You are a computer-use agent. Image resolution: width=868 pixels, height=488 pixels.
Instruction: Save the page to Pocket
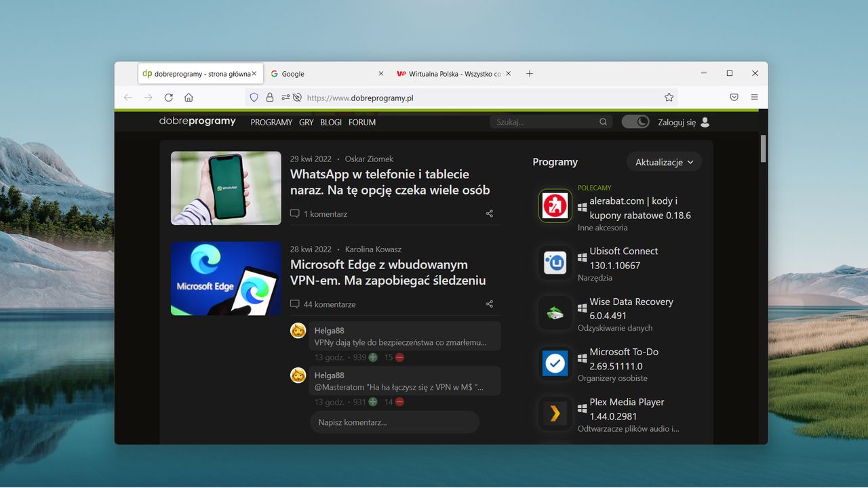coord(734,98)
